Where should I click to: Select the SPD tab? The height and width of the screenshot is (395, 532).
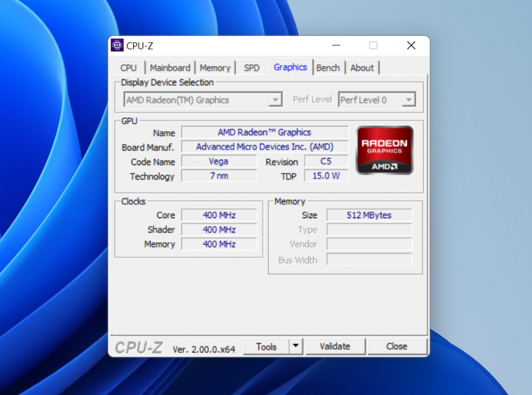click(251, 68)
